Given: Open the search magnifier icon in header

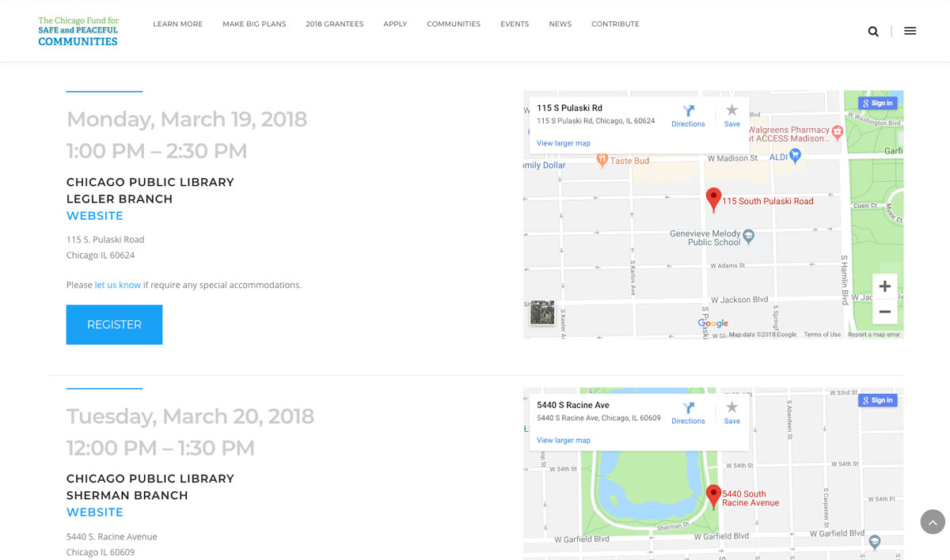Looking at the screenshot, I should click(x=873, y=32).
